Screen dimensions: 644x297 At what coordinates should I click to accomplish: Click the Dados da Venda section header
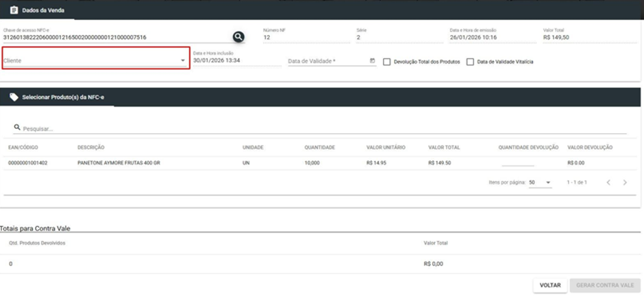38,10
